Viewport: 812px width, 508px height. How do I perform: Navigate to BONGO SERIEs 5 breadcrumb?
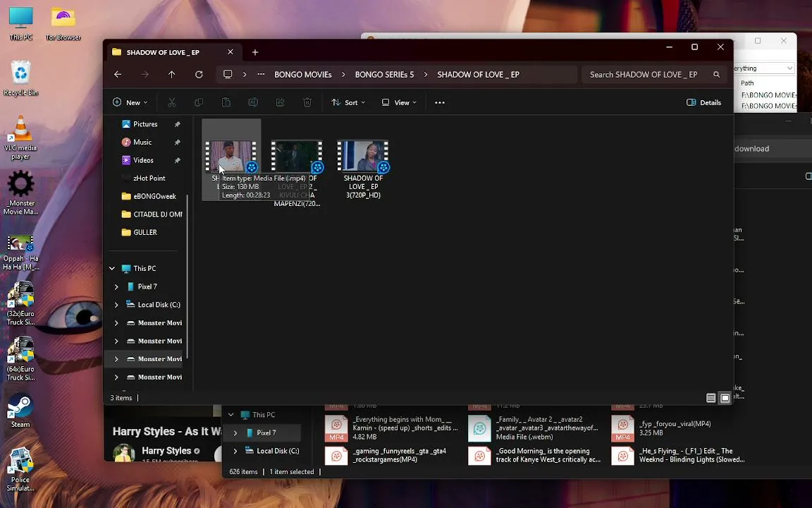click(384, 75)
